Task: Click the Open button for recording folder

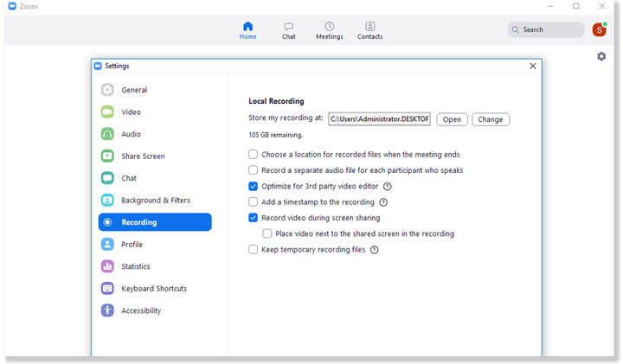Action: pos(452,119)
